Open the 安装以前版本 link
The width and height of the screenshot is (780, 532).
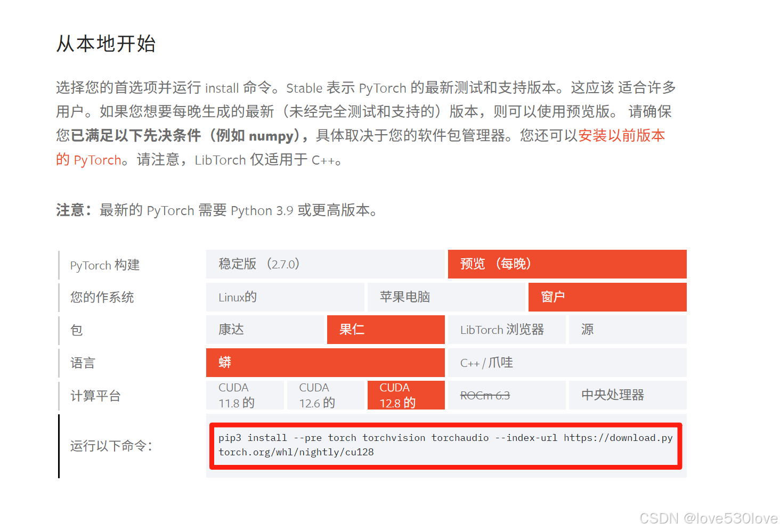click(621, 136)
